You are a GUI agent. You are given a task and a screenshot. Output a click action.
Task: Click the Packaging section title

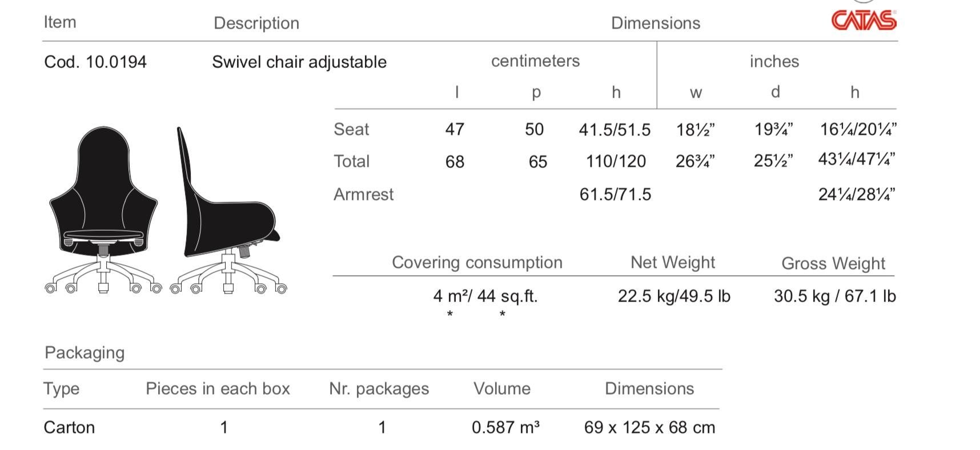tap(85, 353)
